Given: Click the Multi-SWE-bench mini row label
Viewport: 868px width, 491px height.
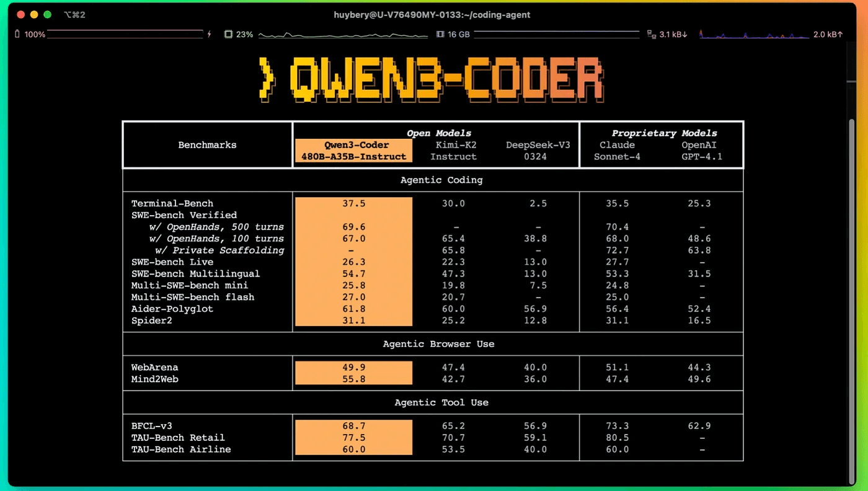Looking at the screenshot, I should 190,286.
